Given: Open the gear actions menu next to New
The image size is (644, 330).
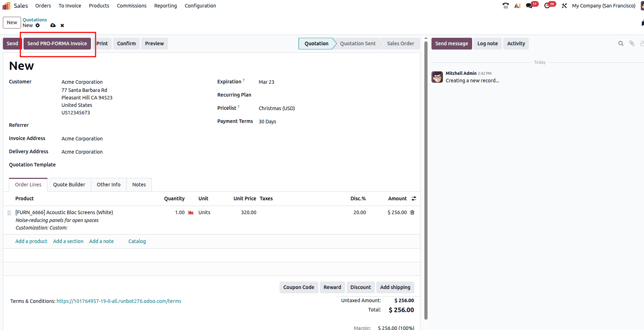Looking at the screenshot, I should coord(37,25).
